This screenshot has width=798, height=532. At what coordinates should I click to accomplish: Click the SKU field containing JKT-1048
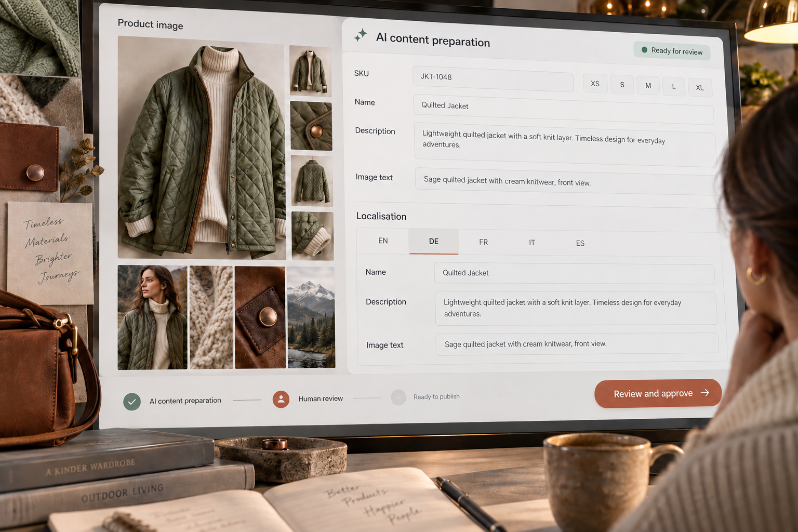coord(493,78)
